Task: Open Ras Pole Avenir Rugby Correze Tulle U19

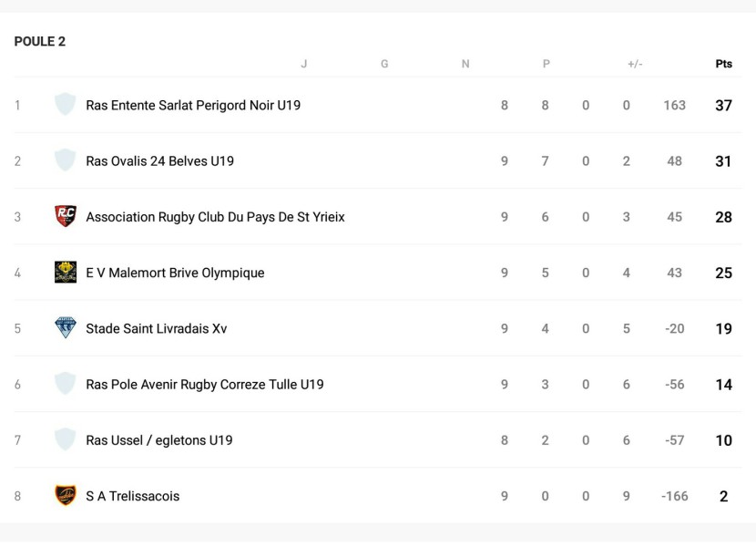Action: pyautogui.click(x=205, y=385)
